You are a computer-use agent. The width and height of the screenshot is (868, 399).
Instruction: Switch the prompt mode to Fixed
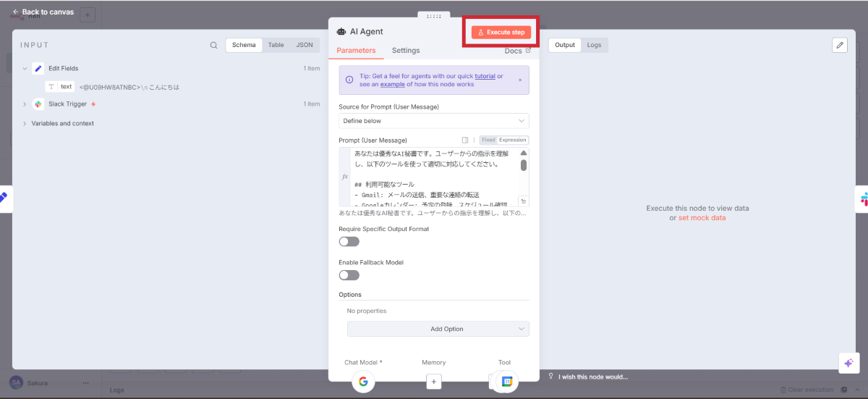pos(488,140)
